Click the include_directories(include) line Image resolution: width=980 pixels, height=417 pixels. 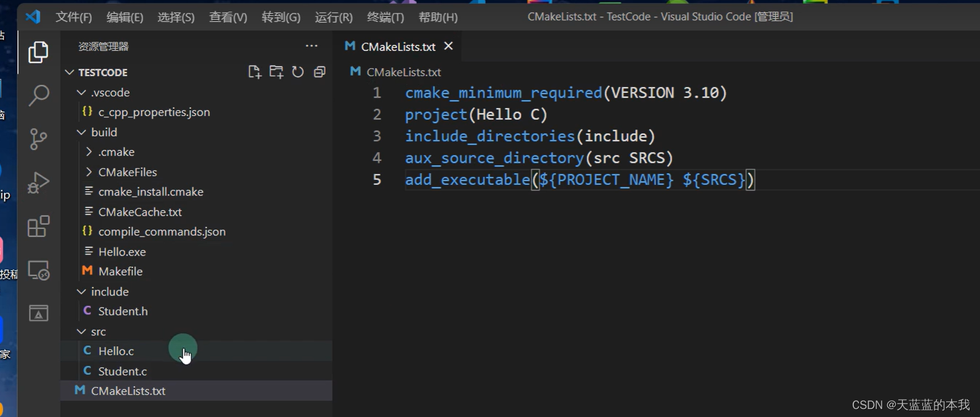pos(530,136)
